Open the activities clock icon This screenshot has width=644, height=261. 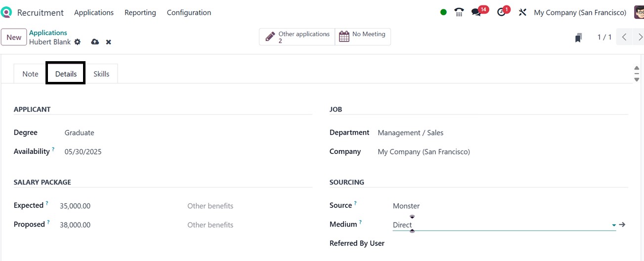[x=502, y=12]
